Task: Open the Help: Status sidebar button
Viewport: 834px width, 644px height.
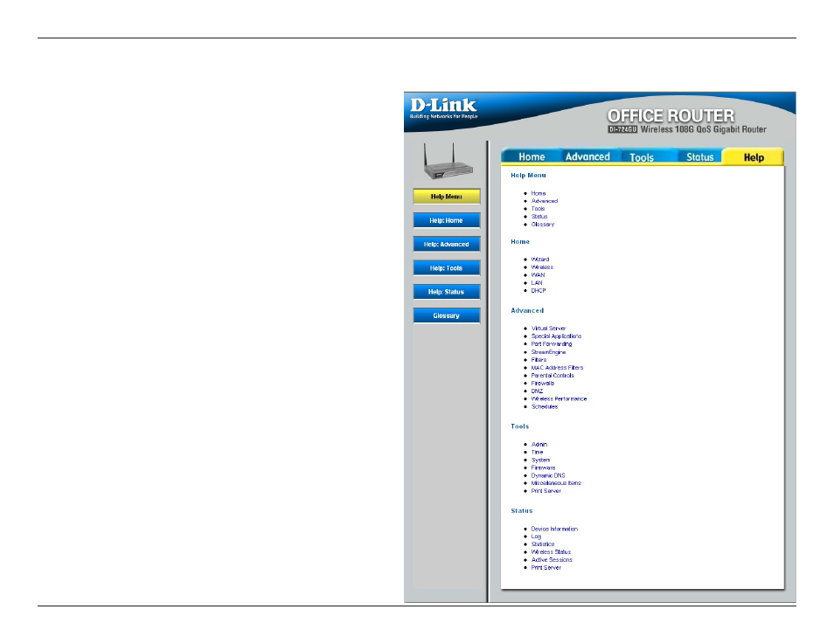Action: click(446, 292)
